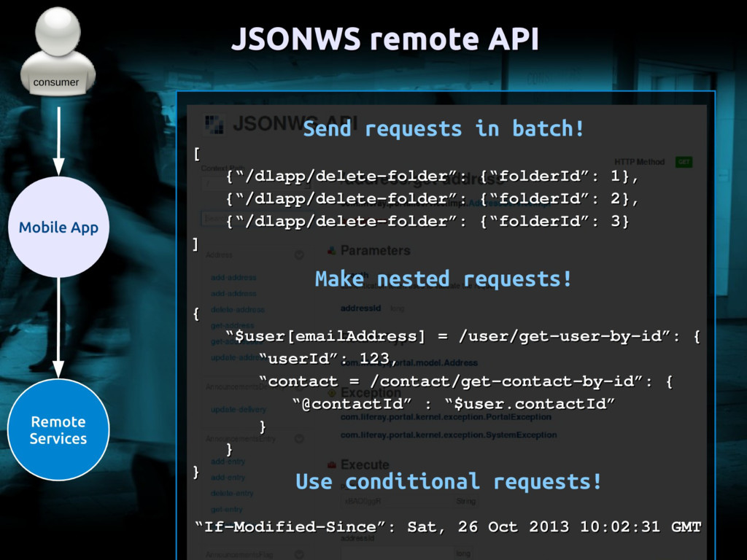Click the 'Make nested requests!' heading
This screenshot has height=560, width=747.
[443, 279]
